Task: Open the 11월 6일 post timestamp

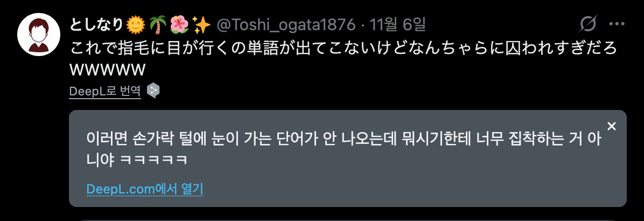Action: tap(397, 25)
